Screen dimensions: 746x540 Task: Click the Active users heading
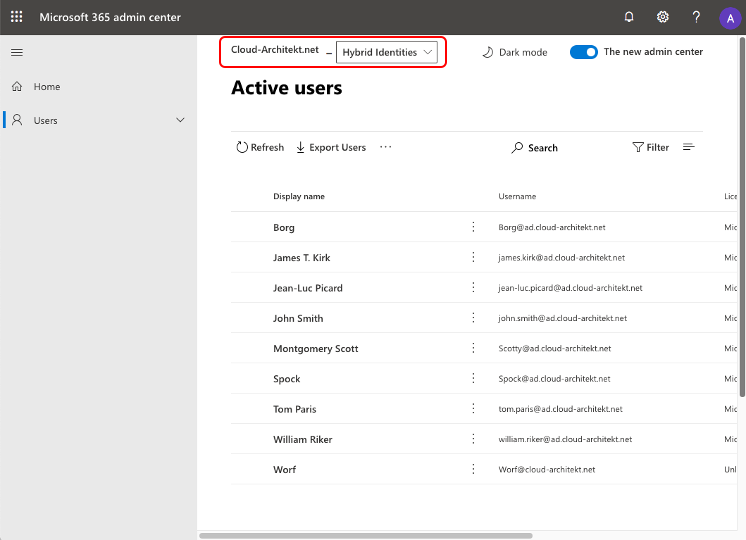(x=286, y=88)
